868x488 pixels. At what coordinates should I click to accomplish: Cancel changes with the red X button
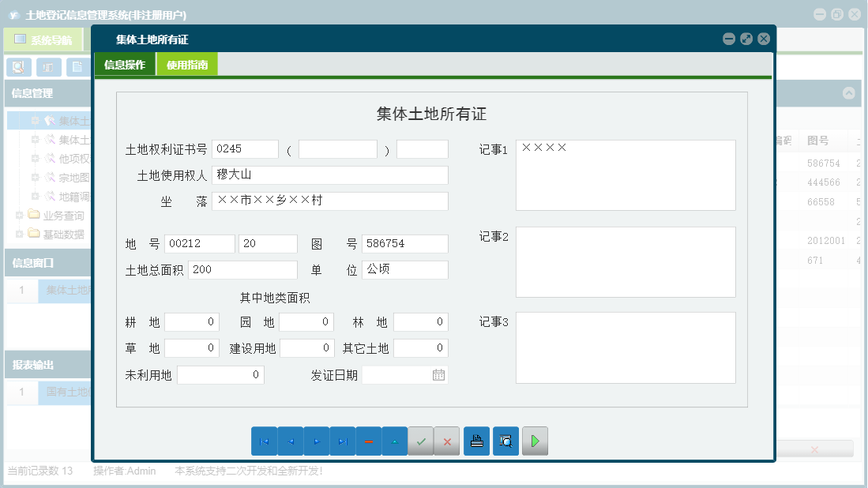pyautogui.click(x=447, y=441)
